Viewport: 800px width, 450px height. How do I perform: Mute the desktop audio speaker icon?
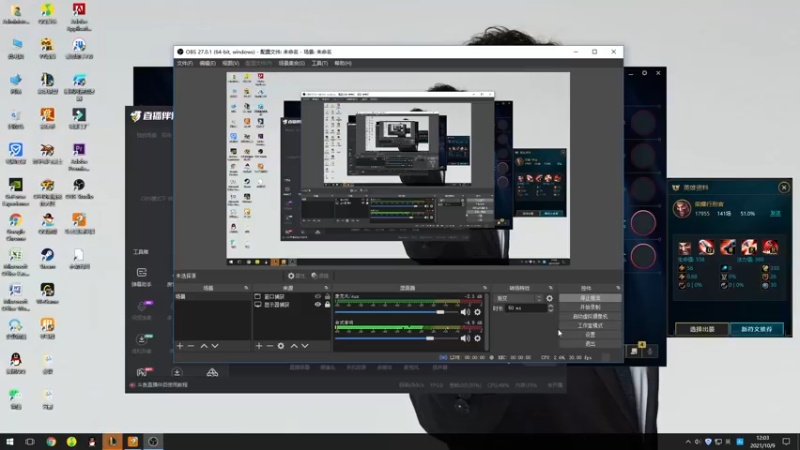coord(465,338)
